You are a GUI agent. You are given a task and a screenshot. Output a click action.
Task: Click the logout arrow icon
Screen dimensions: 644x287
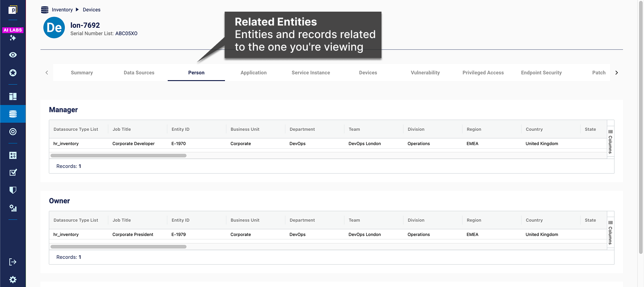[x=13, y=262]
